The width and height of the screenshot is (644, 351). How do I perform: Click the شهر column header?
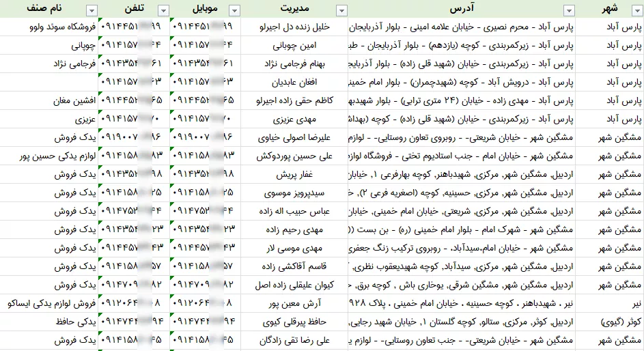pos(609,8)
